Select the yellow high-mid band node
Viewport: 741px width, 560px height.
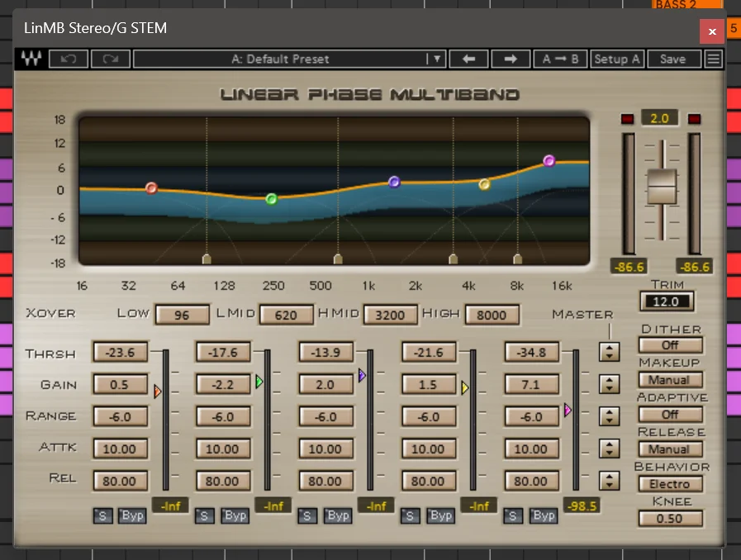pyautogui.click(x=484, y=184)
